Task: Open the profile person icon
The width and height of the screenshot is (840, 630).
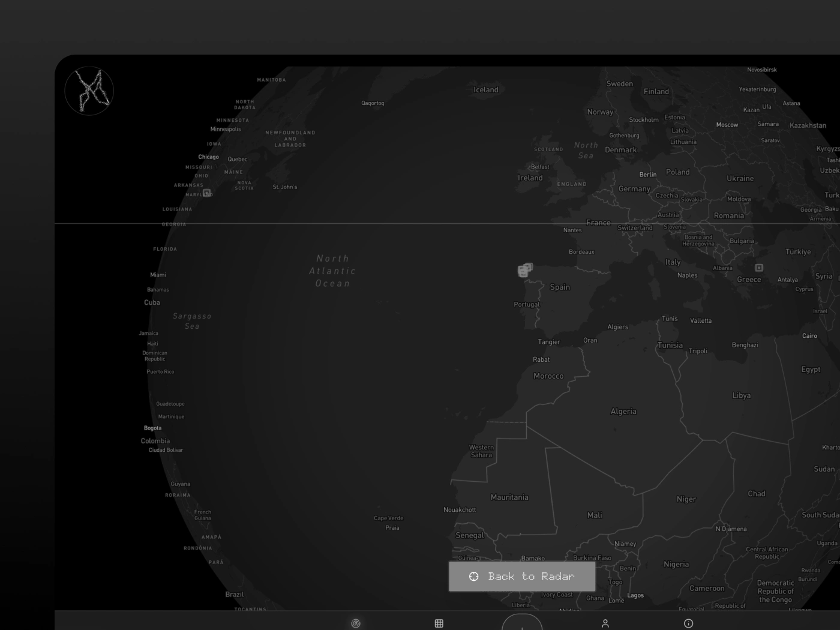Action: tap(605, 623)
